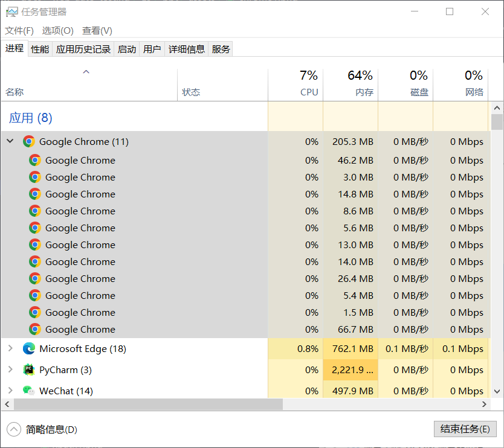Click the 简略信息(D) link
Viewport: 504px width, 448px height.
51,429
